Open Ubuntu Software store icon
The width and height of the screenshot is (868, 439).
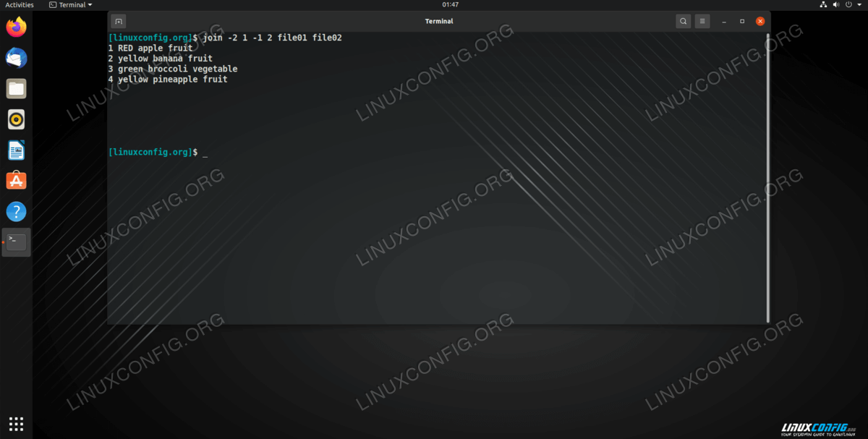click(16, 181)
